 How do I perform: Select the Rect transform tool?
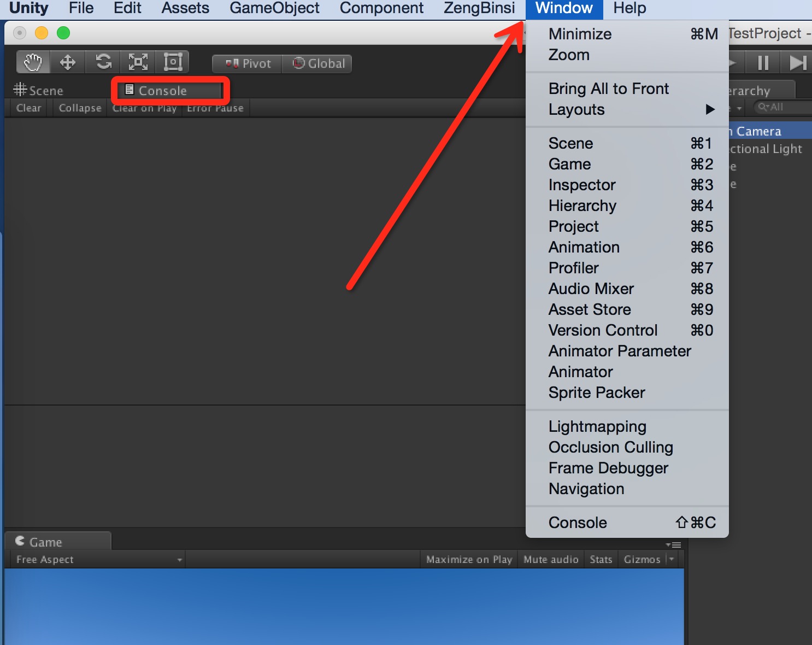[173, 62]
